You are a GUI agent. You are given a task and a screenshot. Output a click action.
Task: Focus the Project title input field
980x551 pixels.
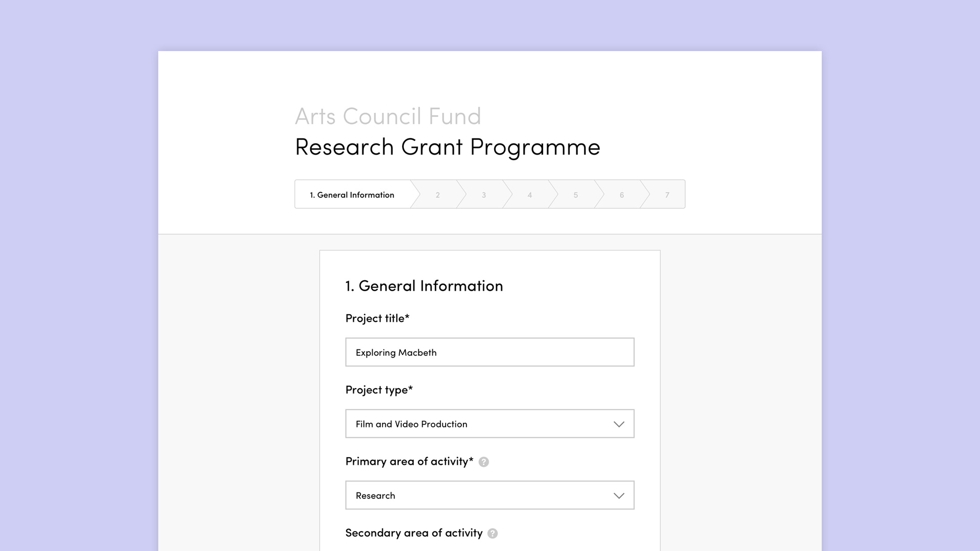pyautogui.click(x=490, y=352)
